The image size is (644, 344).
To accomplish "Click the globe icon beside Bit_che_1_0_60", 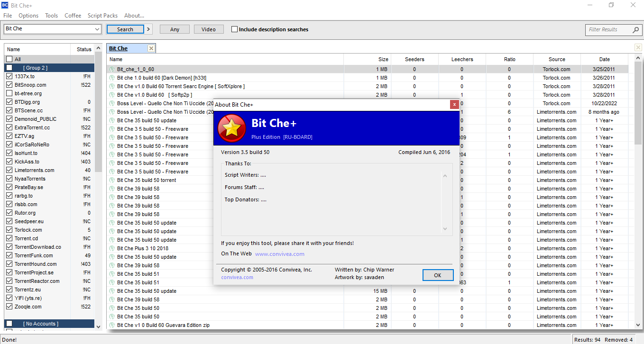I will coord(112,69).
